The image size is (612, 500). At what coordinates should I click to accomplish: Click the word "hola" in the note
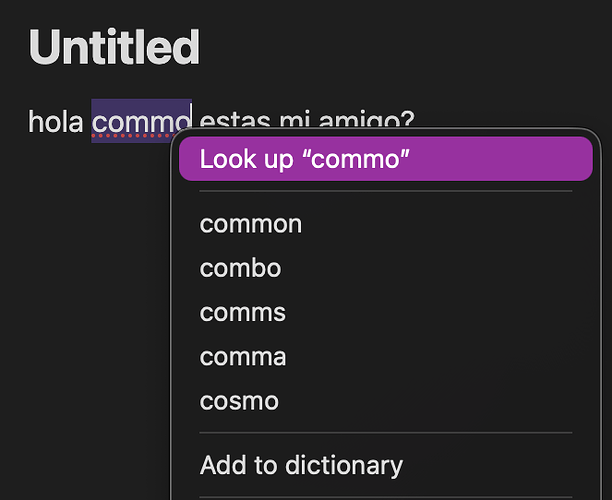point(55,122)
